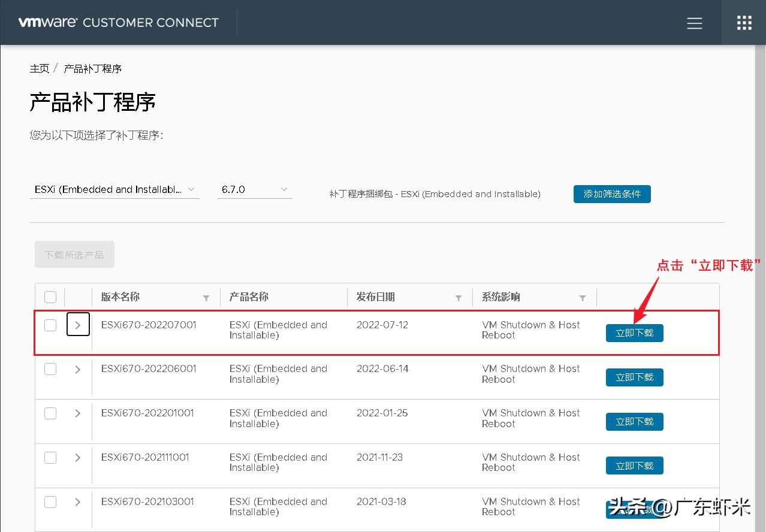
Task: Open the apps grid icon top right
Action: click(x=743, y=22)
